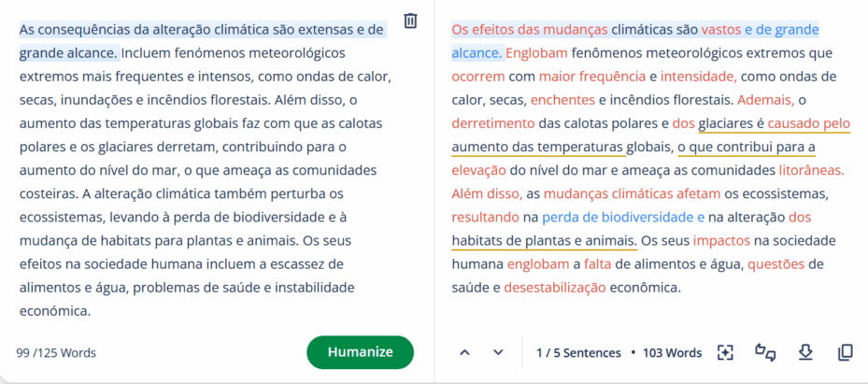Viewport: 868px width, 384px height.
Task: Click the highlighted first sentence in input text
Action: pyautogui.click(x=203, y=41)
